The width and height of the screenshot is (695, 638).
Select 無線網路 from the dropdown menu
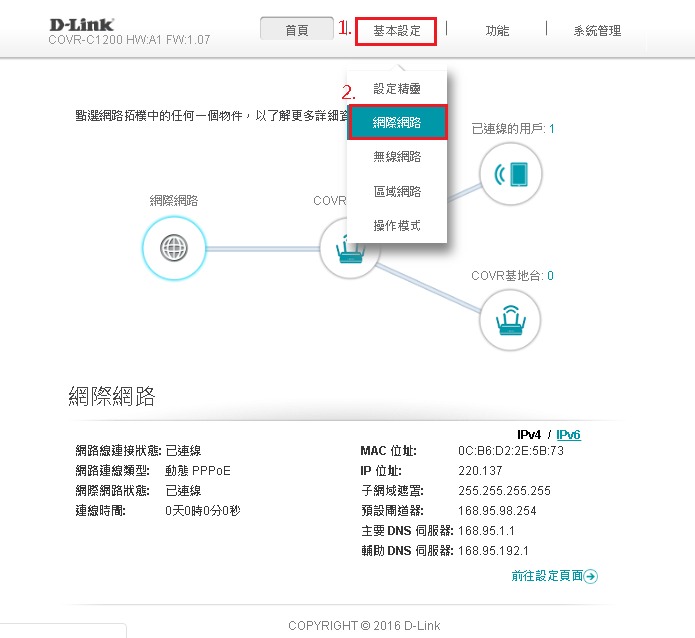coord(397,157)
